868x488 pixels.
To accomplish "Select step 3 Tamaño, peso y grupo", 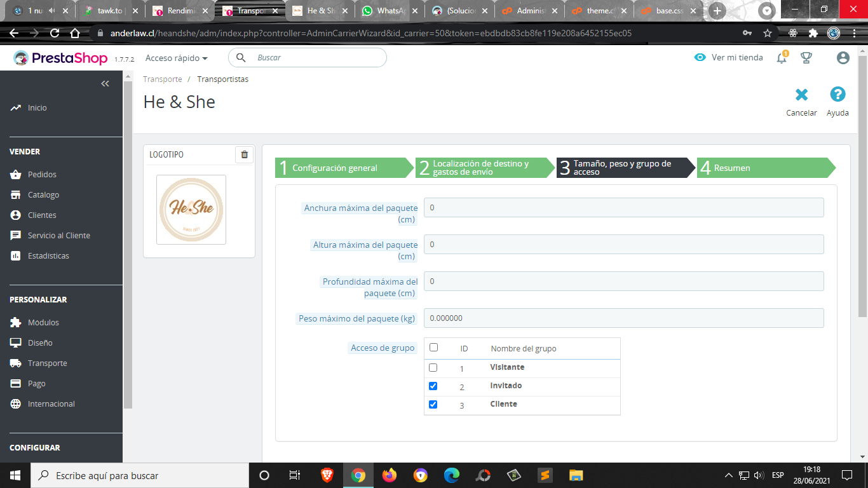I will point(627,168).
